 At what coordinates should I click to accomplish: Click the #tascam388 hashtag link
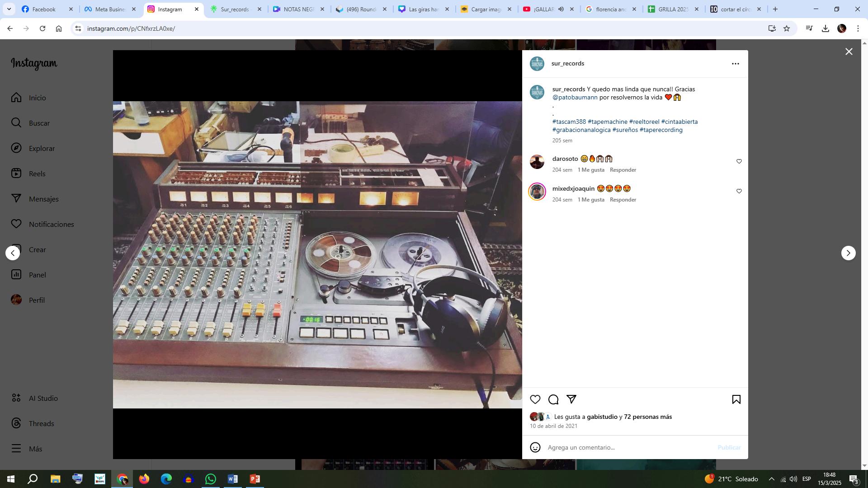pyautogui.click(x=569, y=122)
